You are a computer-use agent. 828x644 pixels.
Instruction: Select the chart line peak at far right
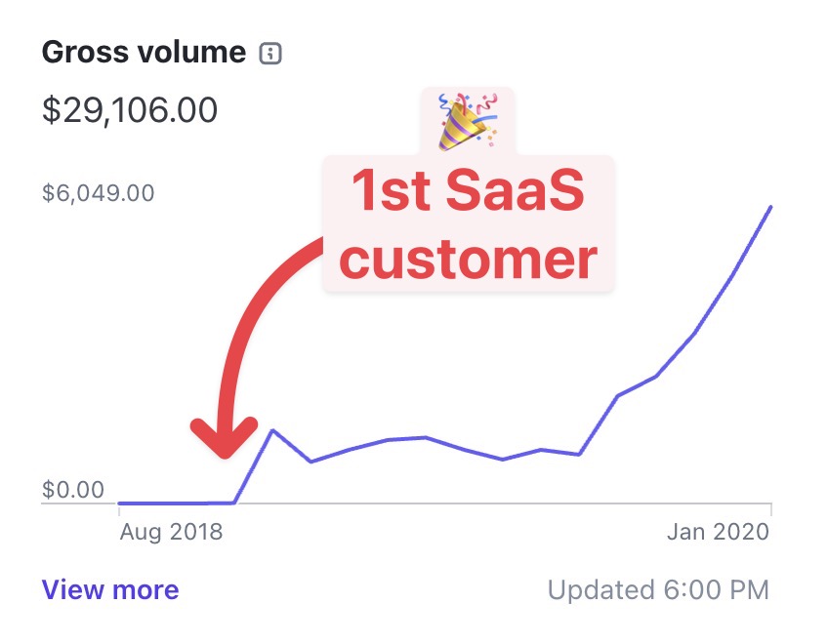pyautogui.click(x=770, y=208)
